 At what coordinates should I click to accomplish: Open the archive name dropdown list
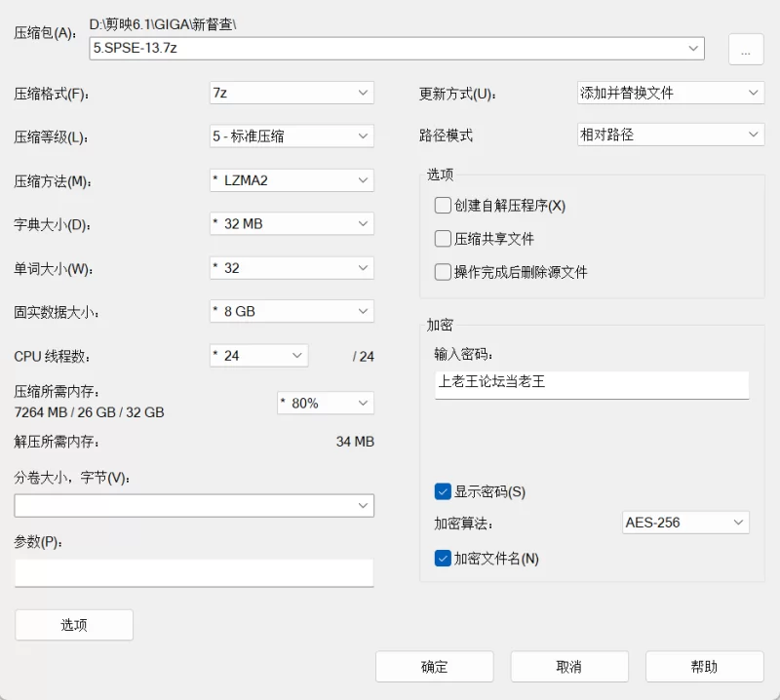[x=693, y=48]
